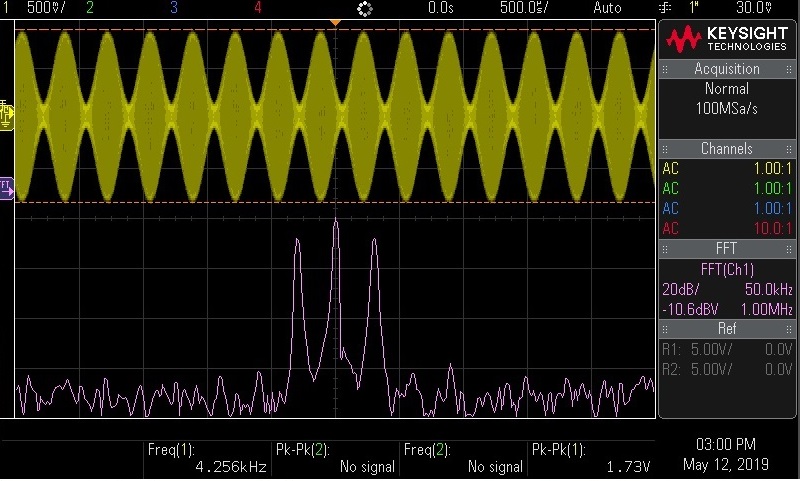Click the Normal acquisition mode text
The width and height of the screenshot is (800, 481).
(x=727, y=89)
